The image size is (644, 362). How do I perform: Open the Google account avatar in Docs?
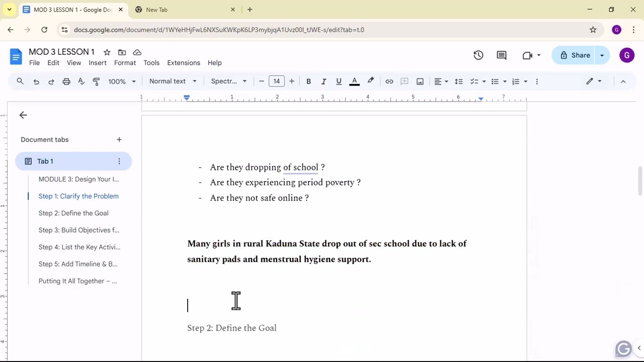coord(627,55)
